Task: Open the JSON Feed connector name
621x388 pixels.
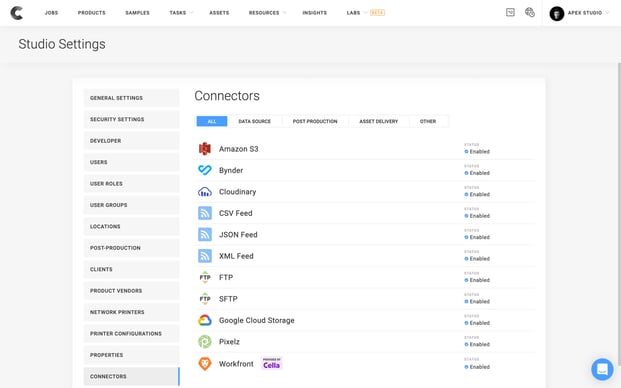Action: pos(238,234)
